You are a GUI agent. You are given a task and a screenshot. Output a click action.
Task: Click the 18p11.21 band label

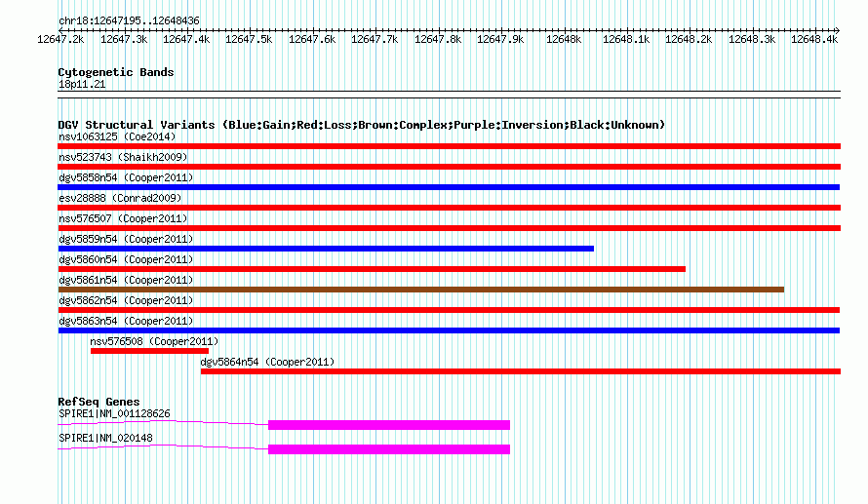tap(82, 84)
